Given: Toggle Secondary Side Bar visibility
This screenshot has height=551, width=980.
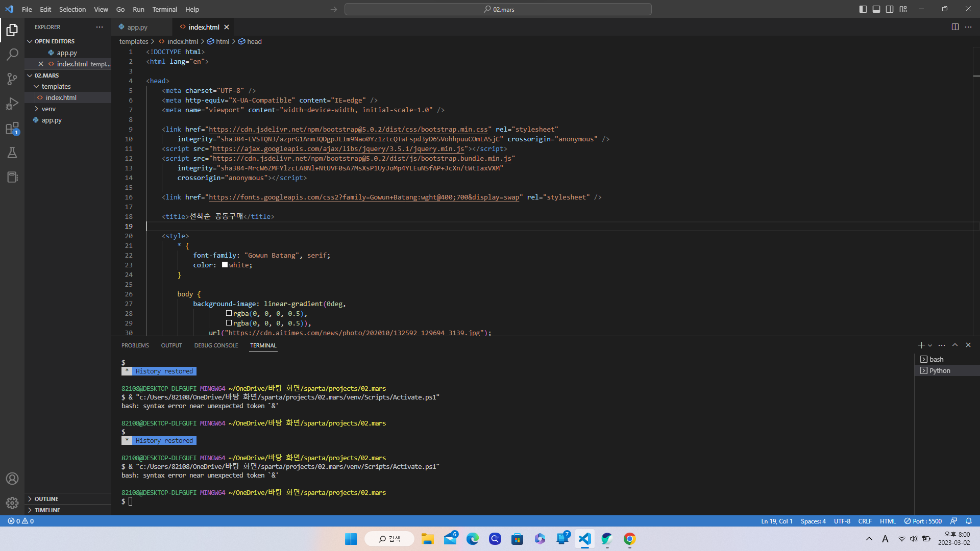Looking at the screenshot, I should (x=890, y=9).
